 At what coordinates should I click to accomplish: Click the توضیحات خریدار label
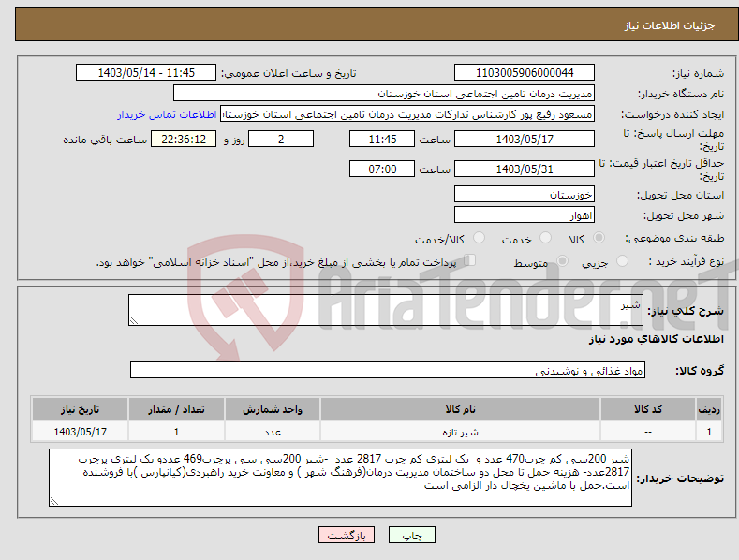(680, 479)
